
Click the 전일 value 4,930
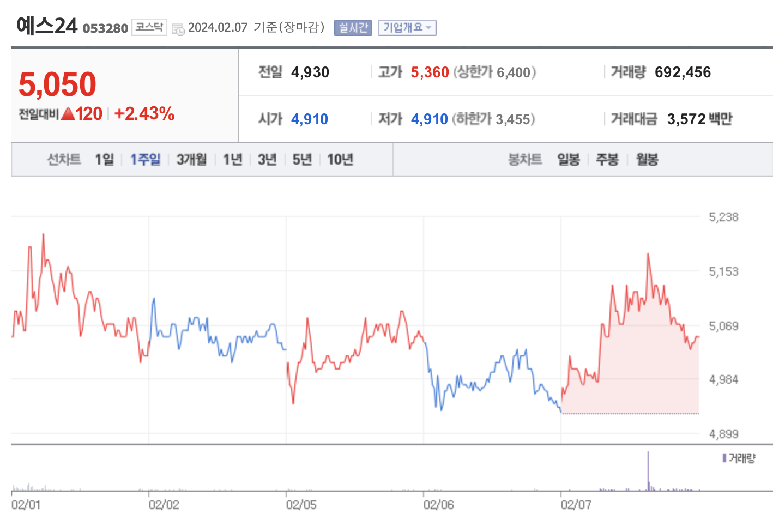[310, 72]
